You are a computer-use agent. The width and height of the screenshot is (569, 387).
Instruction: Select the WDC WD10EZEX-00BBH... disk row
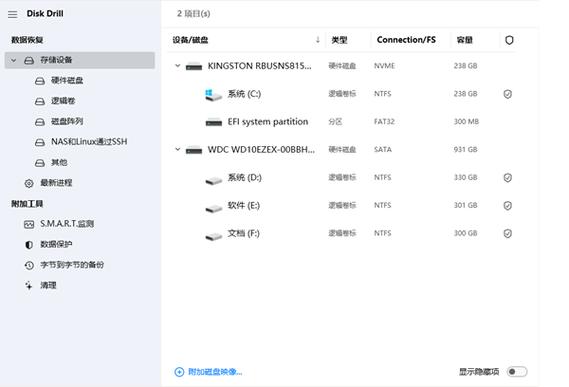[x=341, y=150]
